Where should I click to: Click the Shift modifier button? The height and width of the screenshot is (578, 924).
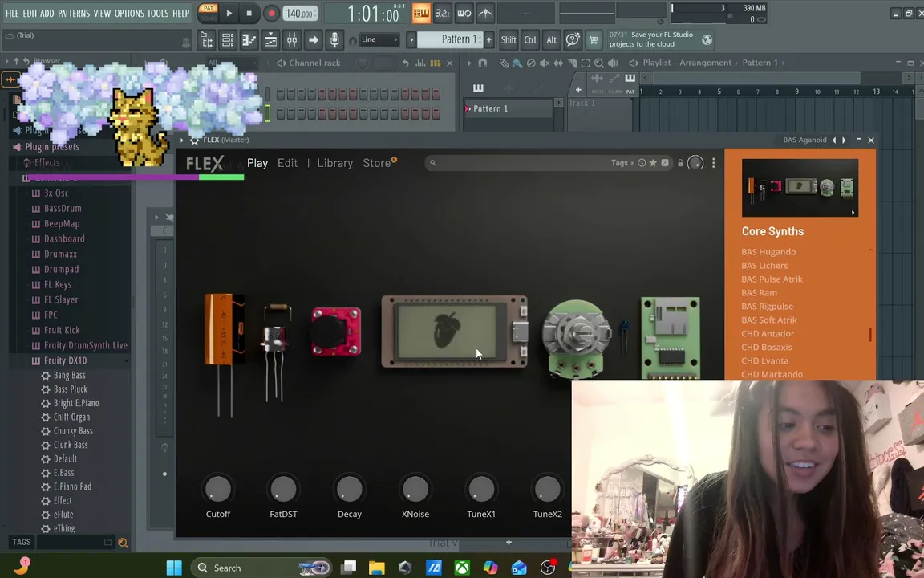coord(509,39)
